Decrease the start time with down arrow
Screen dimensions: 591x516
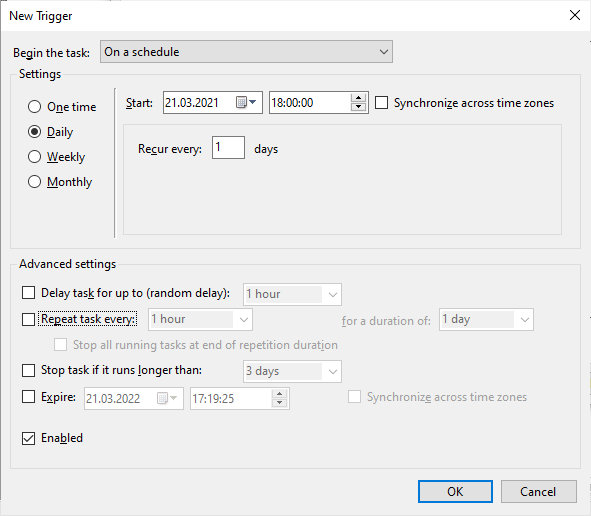358,107
